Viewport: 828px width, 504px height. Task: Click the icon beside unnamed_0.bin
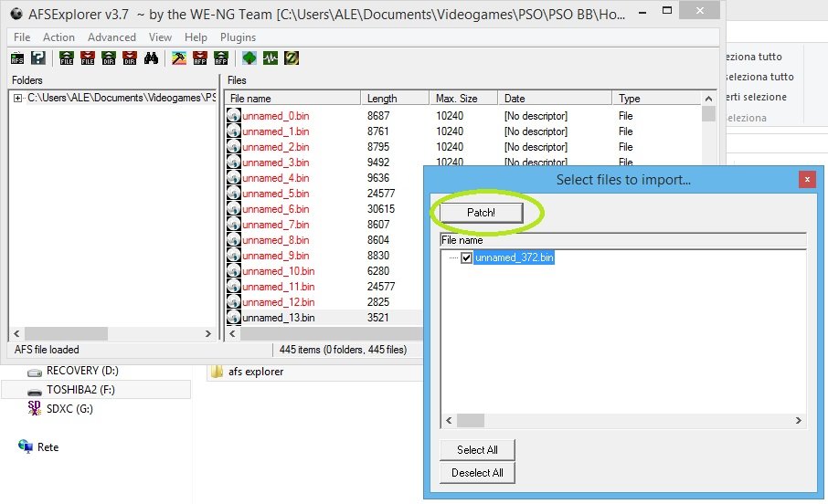(234, 116)
